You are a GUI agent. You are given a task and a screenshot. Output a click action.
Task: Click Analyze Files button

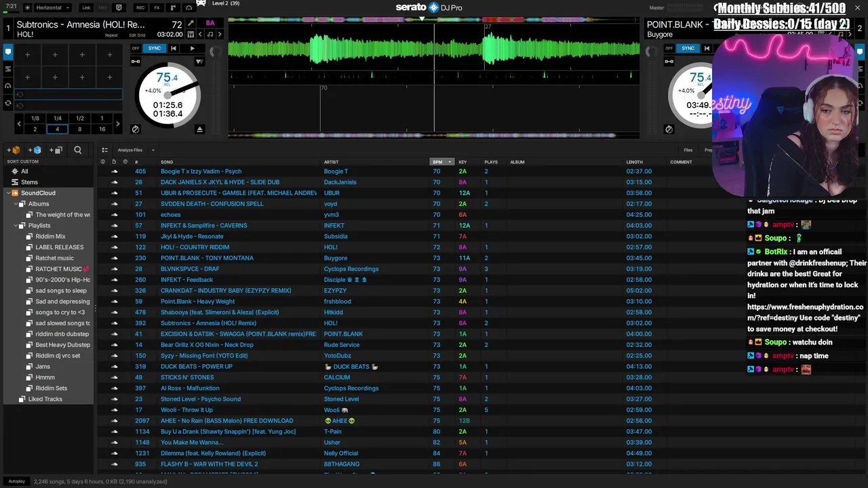click(x=130, y=150)
